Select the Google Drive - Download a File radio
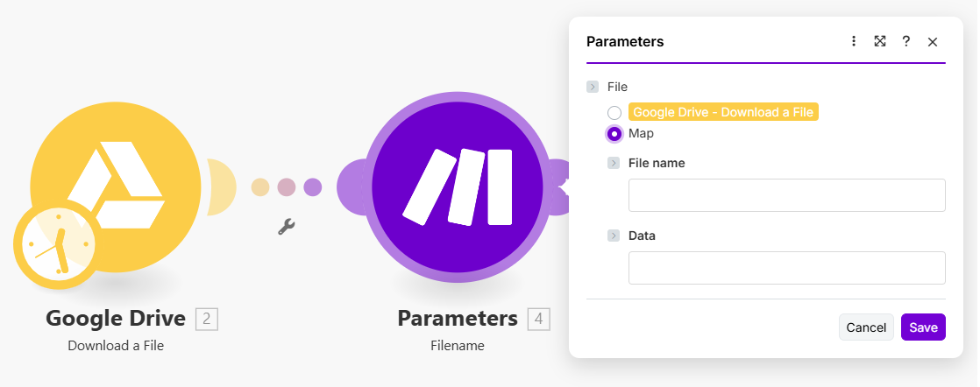Viewport: 980px width, 387px height. pyautogui.click(x=614, y=113)
